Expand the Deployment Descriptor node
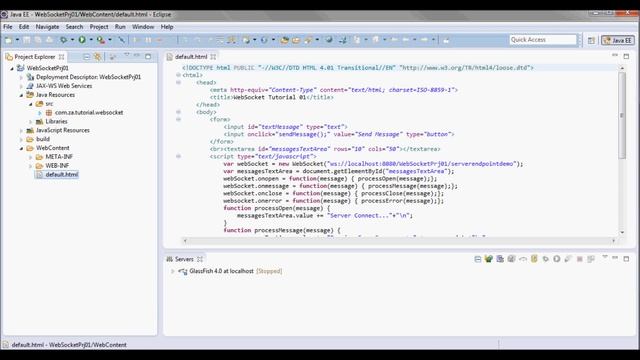 click(x=21, y=77)
